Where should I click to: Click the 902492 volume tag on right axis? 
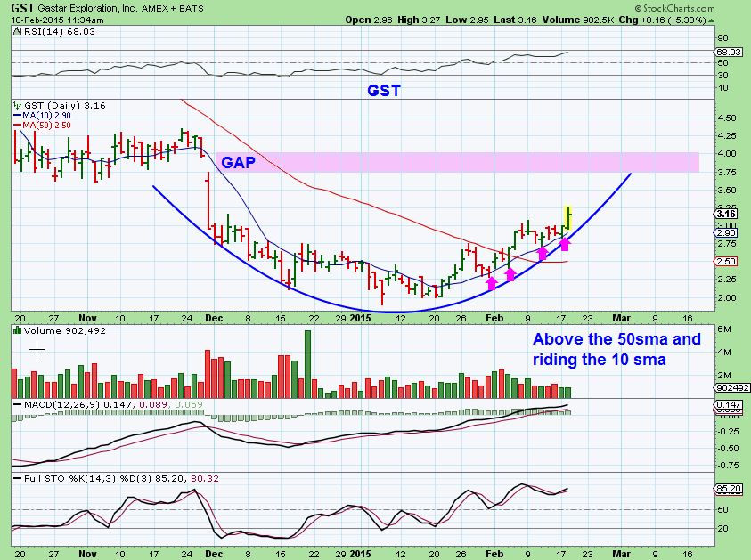[733, 387]
